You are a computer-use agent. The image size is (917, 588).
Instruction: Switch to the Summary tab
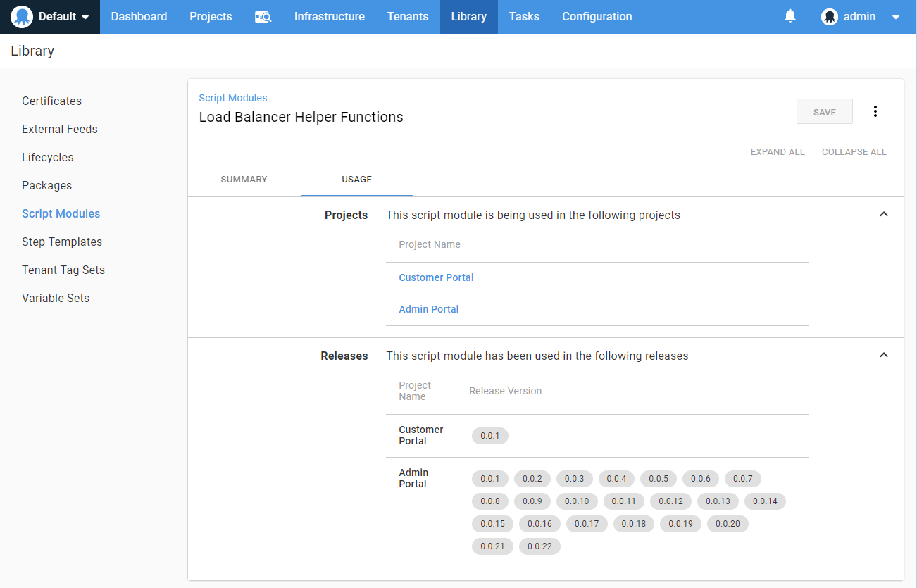click(244, 180)
